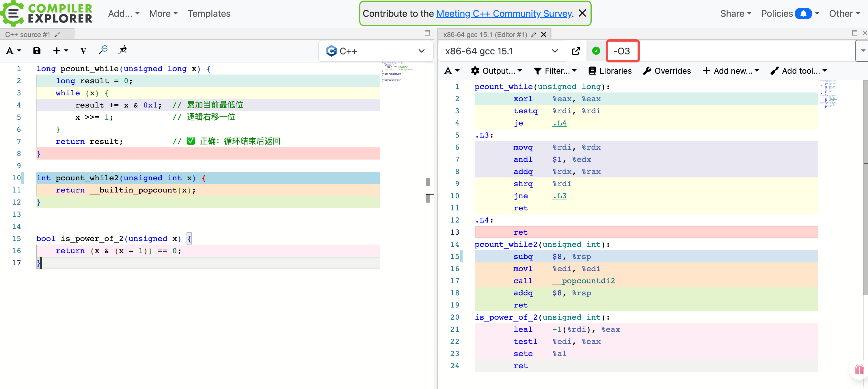Click the quick-bench runner icon
The width and height of the screenshot is (868, 389).
[123, 50]
